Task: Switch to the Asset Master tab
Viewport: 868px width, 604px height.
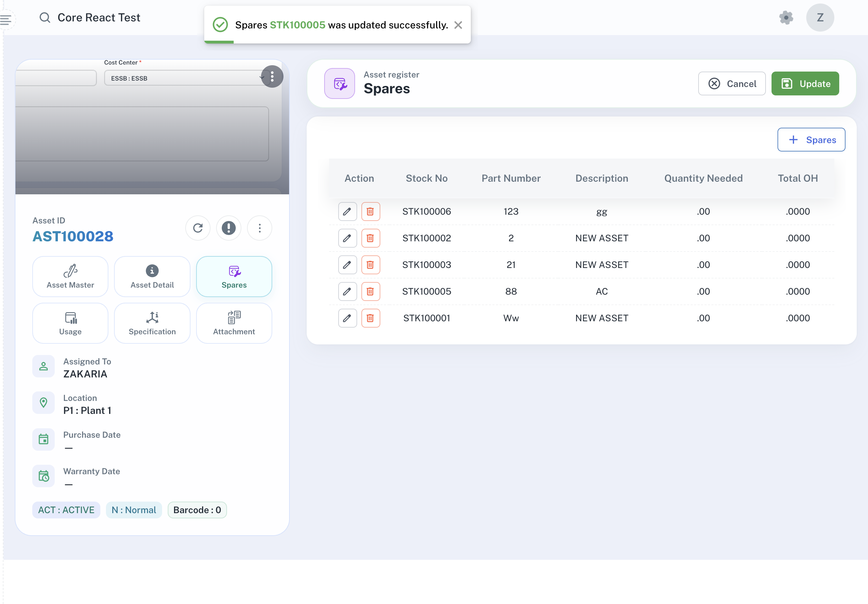Action: 70,277
